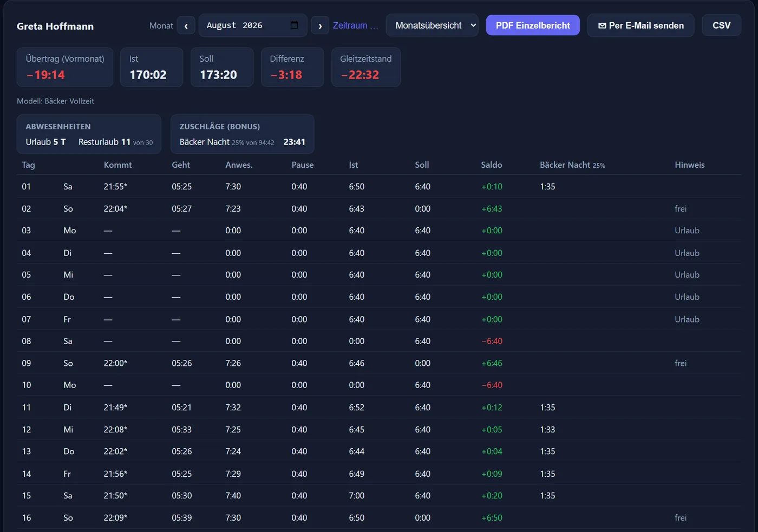Go to the next month
Image resolution: width=758 pixels, height=532 pixels.
[x=320, y=25]
